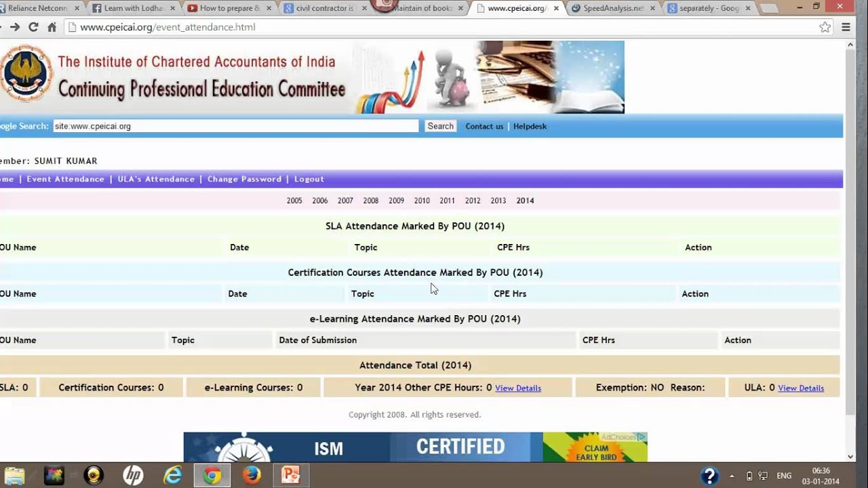868x488 pixels.
Task: Switch to the SpeedAnalysis.net tab
Action: tap(612, 8)
